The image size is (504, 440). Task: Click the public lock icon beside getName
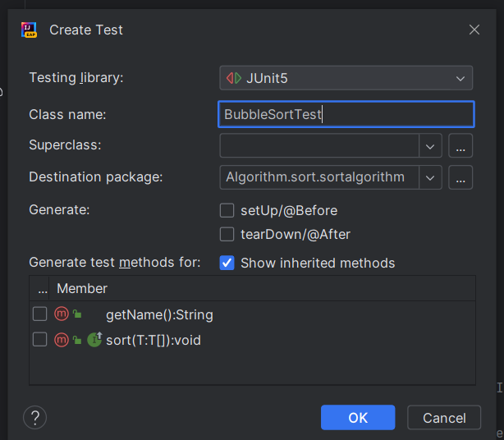[76, 314]
